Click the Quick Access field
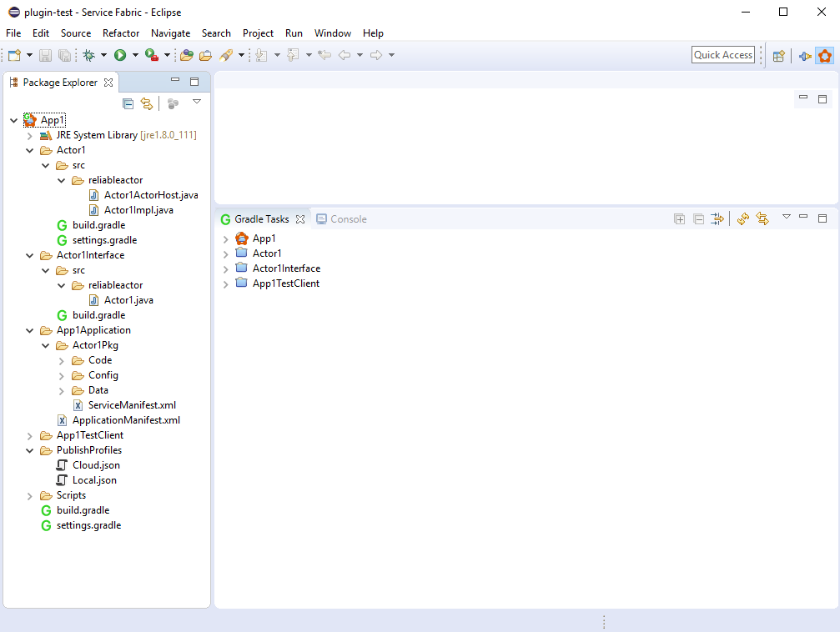 pyautogui.click(x=722, y=53)
